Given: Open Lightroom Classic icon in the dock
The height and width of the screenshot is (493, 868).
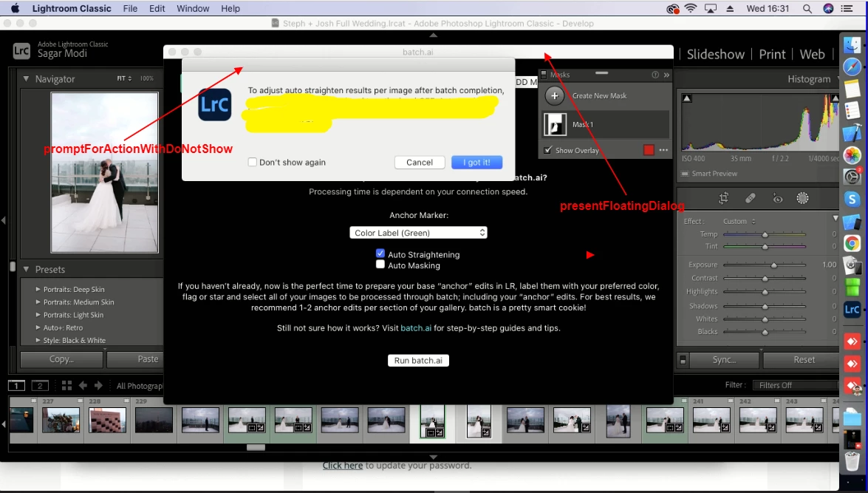Looking at the screenshot, I should pyautogui.click(x=852, y=310).
